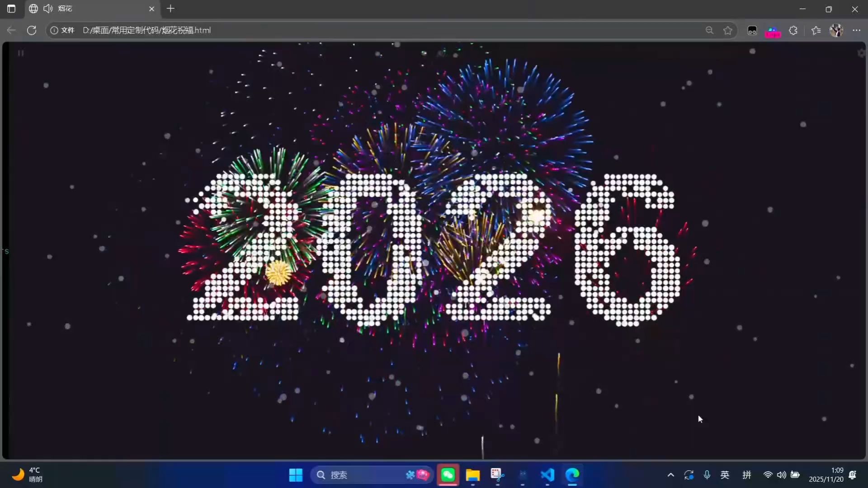Open the browser profile avatar

tap(836, 30)
